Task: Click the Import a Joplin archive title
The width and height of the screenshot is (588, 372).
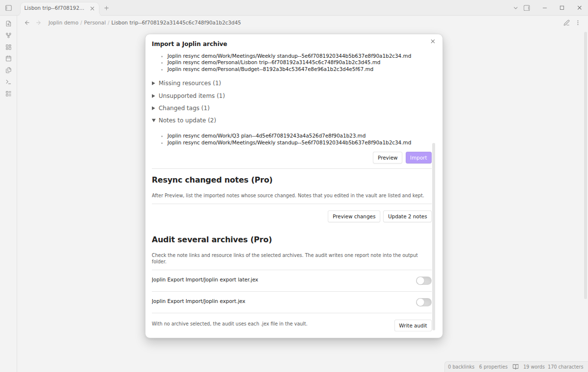Action: click(189, 44)
